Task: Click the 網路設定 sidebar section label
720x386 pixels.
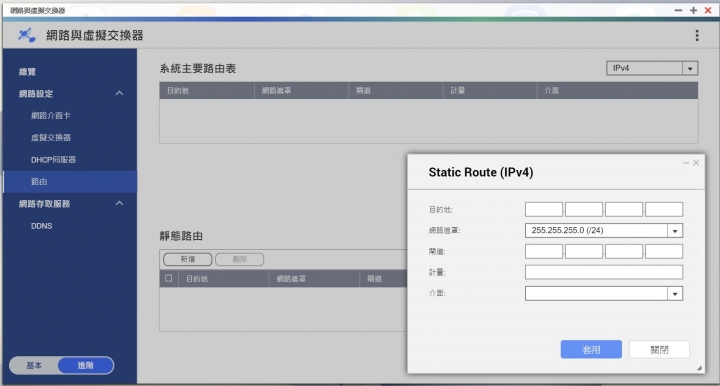Action: point(36,94)
